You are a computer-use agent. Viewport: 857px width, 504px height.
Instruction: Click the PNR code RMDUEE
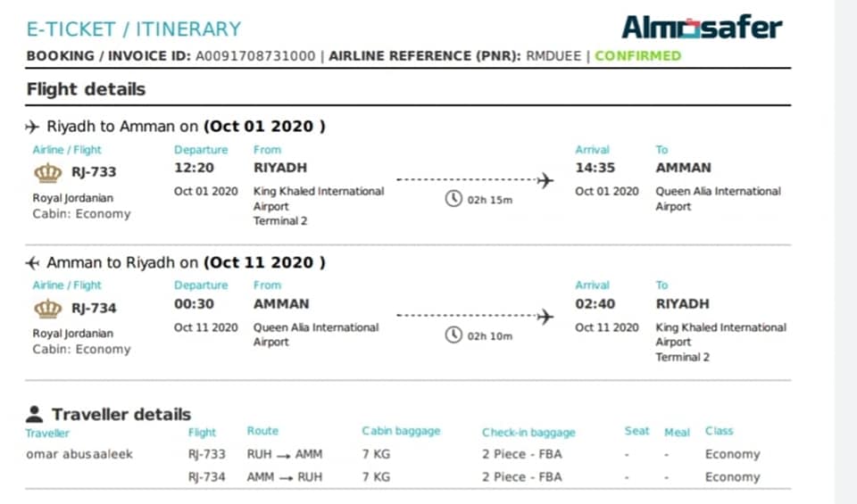point(553,55)
